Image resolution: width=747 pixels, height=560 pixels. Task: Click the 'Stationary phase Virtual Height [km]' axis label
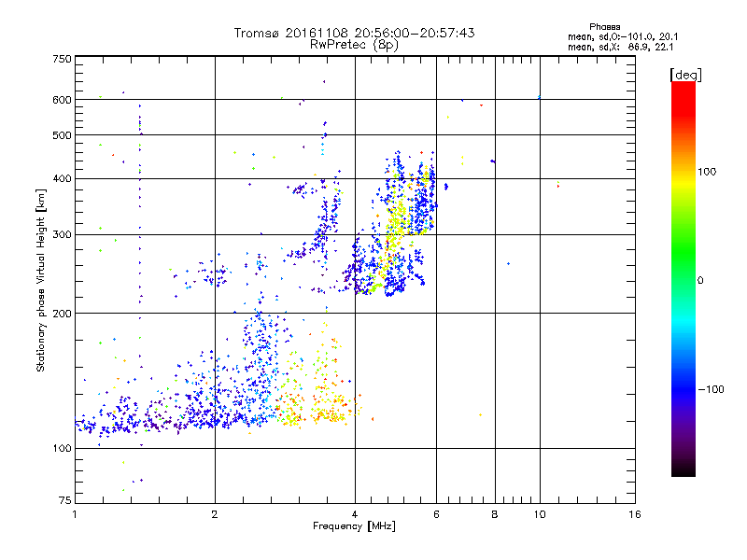(x=41, y=280)
